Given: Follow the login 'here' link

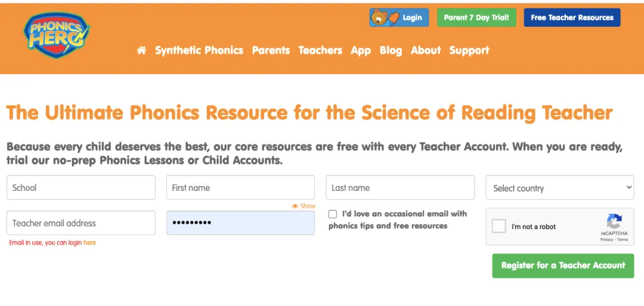Looking at the screenshot, I should click(89, 243).
